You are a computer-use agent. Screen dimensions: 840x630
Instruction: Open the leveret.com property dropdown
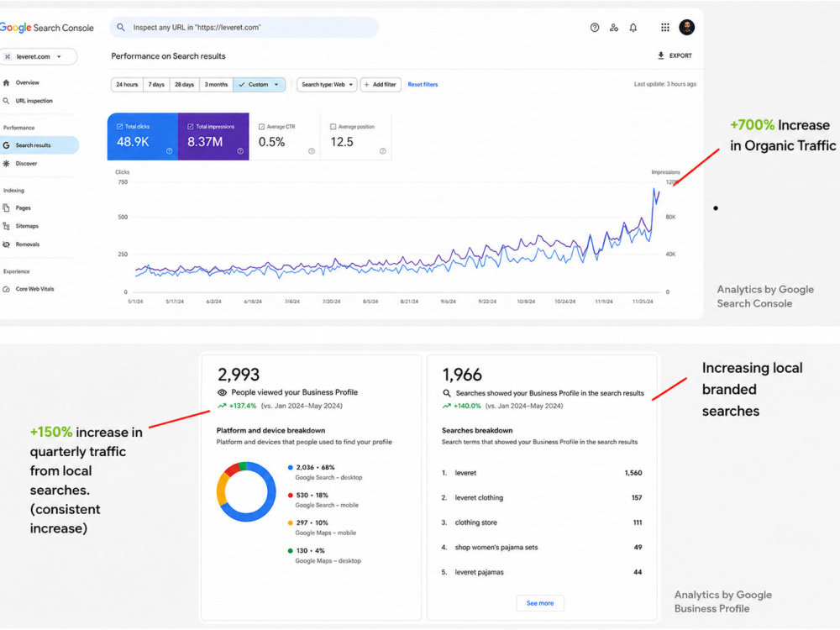pyautogui.click(x=38, y=56)
